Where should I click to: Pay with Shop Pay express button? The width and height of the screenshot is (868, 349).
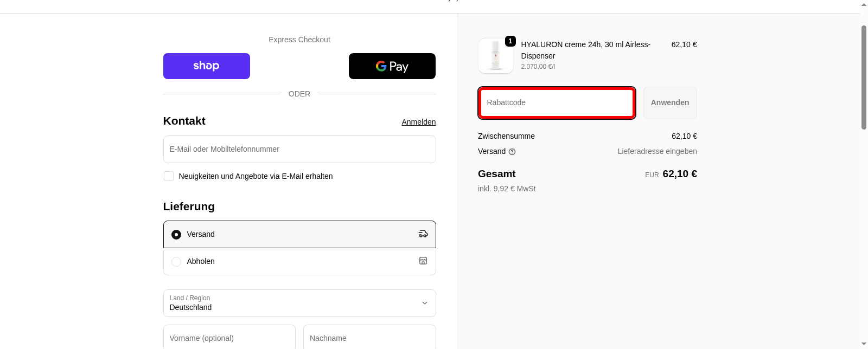[207, 66]
